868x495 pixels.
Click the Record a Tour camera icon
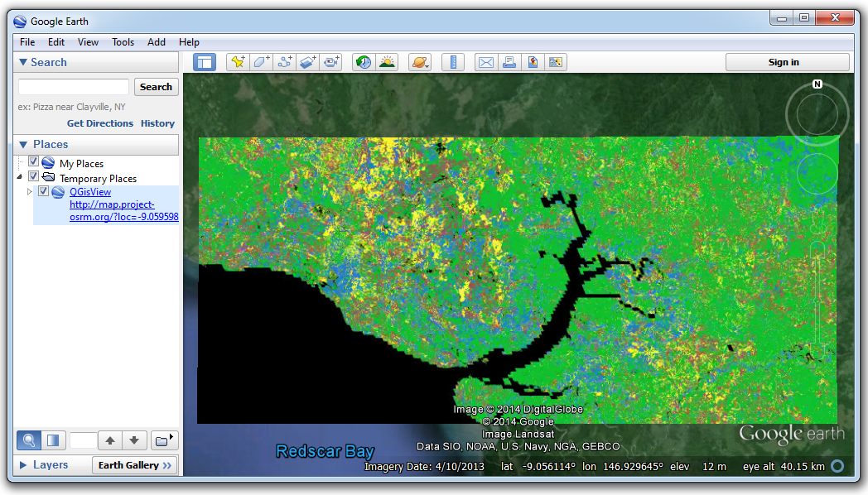tap(332, 62)
